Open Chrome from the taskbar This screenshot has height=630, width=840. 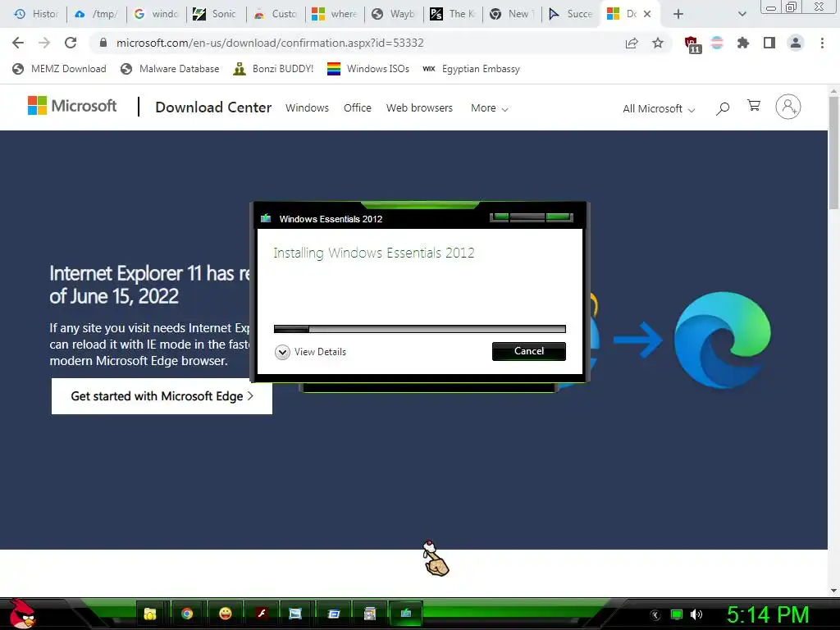click(x=187, y=614)
